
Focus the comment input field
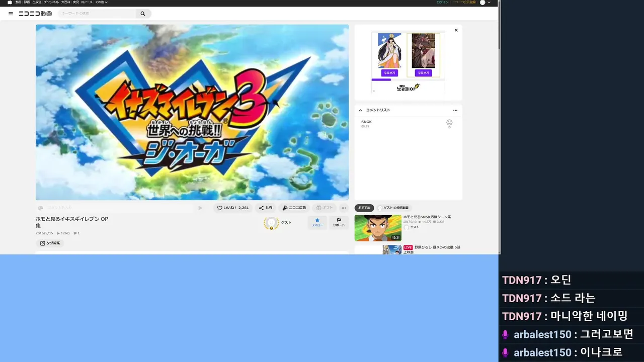click(x=120, y=208)
